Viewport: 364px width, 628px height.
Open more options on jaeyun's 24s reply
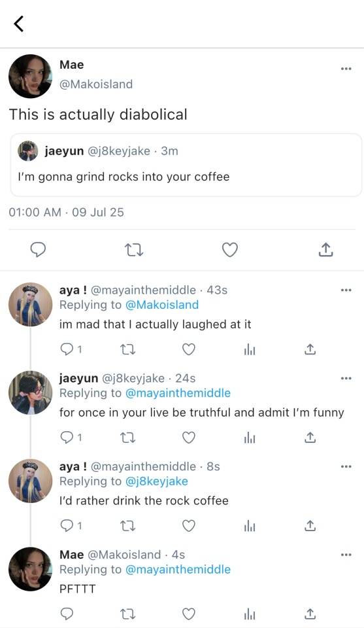(346, 378)
